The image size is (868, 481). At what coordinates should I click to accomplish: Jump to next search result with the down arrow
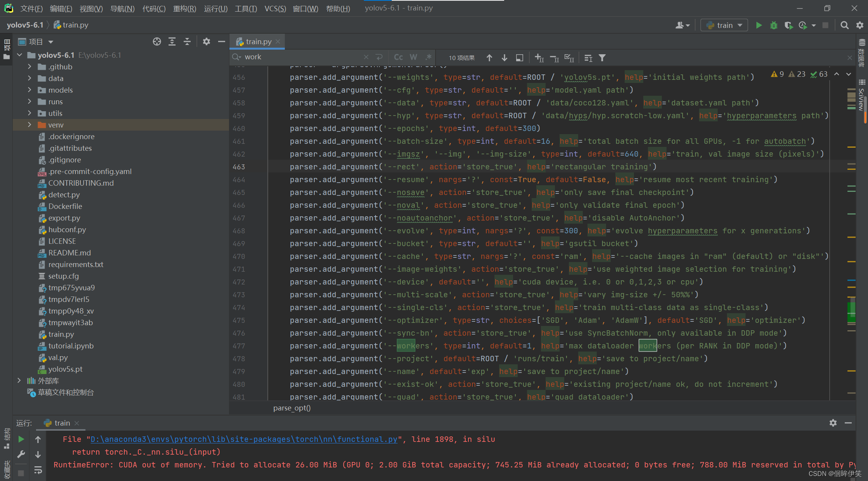(504, 57)
